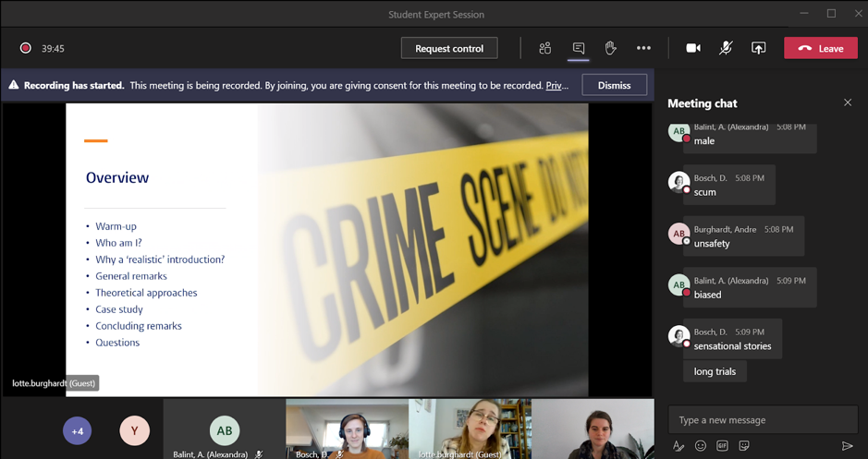This screenshot has height=459, width=868.
Task: Close the Meeting chat panel
Action: pos(848,103)
